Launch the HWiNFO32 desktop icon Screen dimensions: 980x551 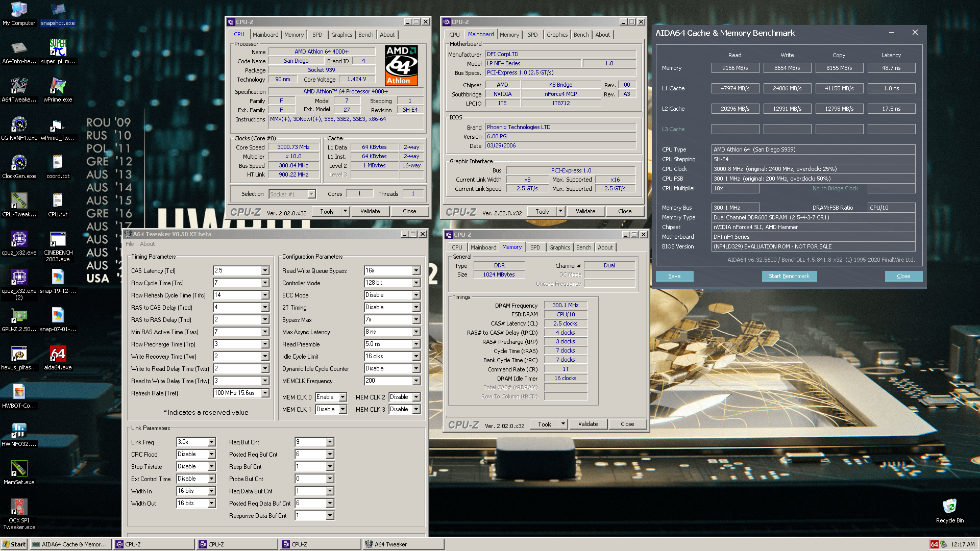pos(19,435)
